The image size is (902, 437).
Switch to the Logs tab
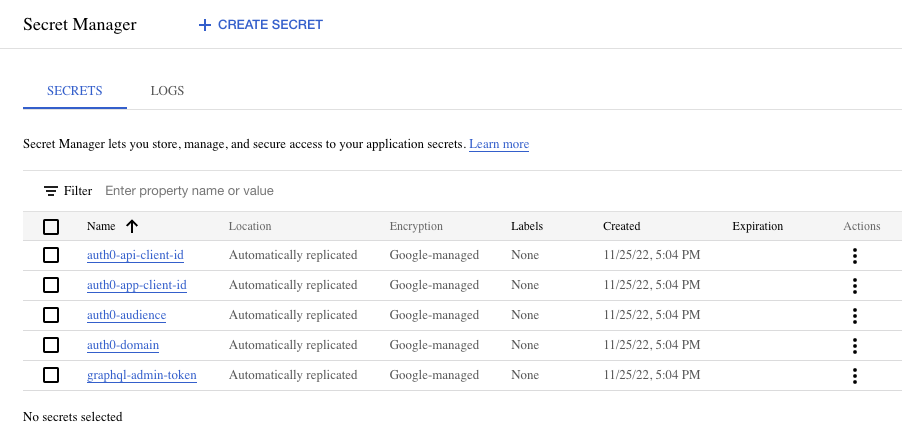tap(167, 91)
